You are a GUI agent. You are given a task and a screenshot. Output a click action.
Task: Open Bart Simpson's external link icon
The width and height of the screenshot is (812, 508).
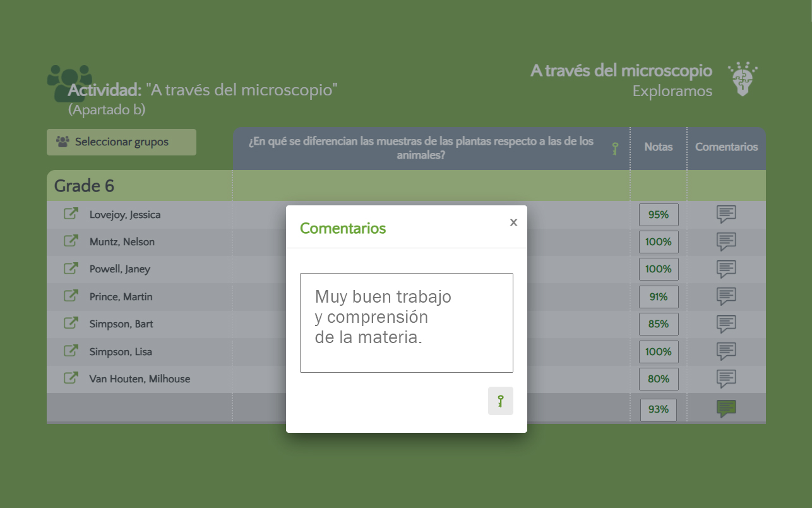point(71,324)
